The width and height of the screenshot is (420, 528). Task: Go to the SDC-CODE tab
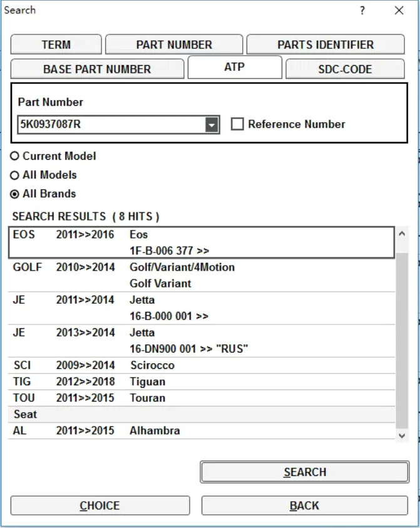pos(344,69)
